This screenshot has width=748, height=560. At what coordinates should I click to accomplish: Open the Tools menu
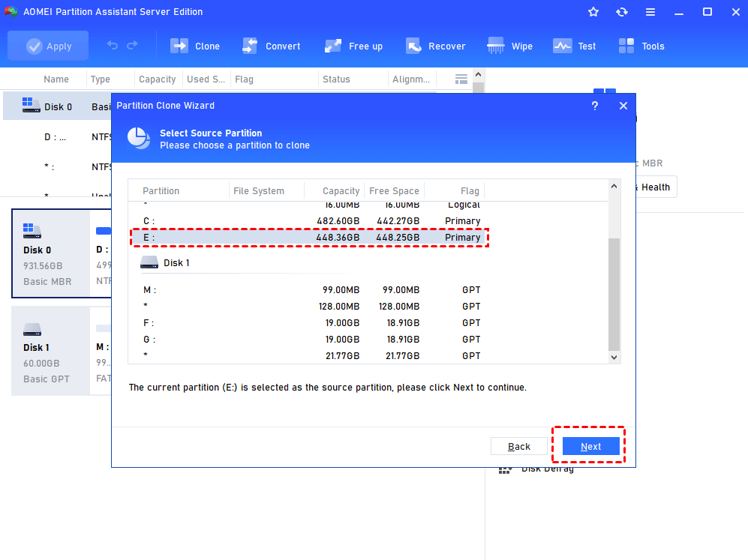(x=641, y=46)
